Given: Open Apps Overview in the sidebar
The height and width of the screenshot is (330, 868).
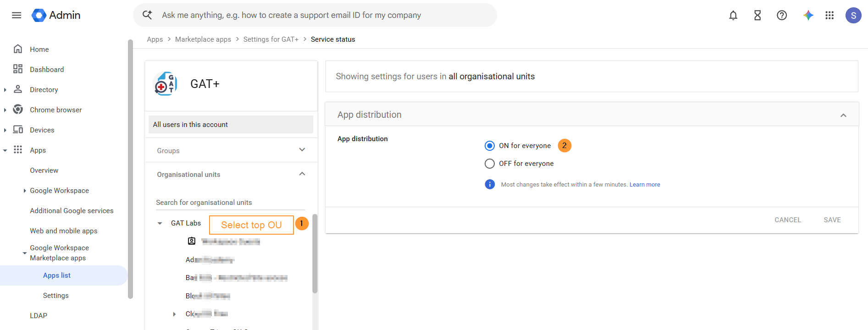Looking at the screenshot, I should [44, 170].
